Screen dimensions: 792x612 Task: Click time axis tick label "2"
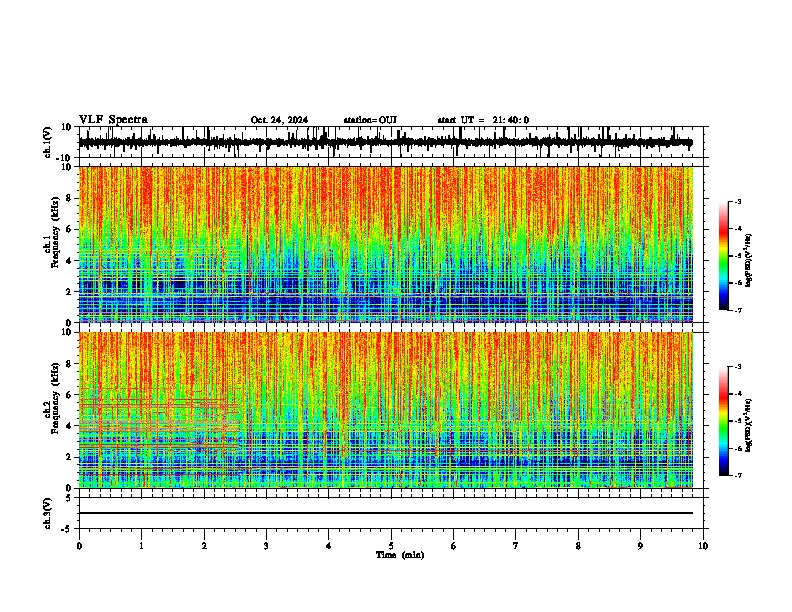pyautogui.click(x=204, y=546)
